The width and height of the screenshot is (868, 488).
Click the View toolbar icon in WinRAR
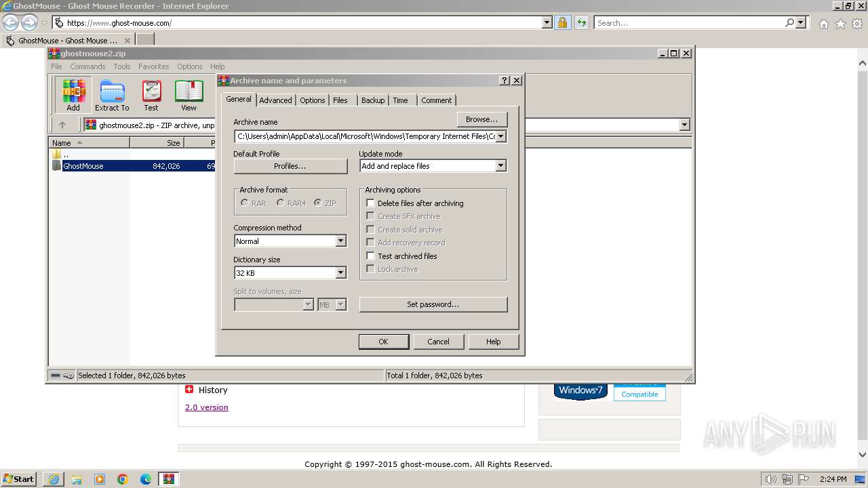pyautogui.click(x=189, y=94)
